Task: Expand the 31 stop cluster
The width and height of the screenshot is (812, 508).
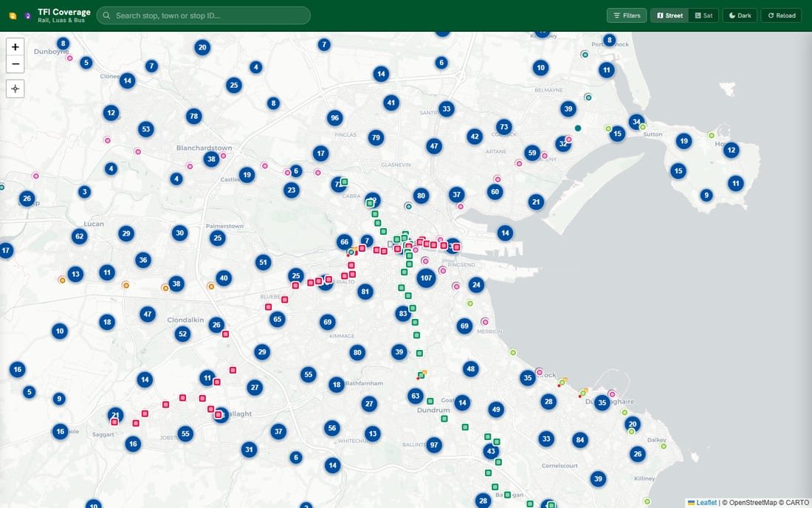Action: click(249, 450)
